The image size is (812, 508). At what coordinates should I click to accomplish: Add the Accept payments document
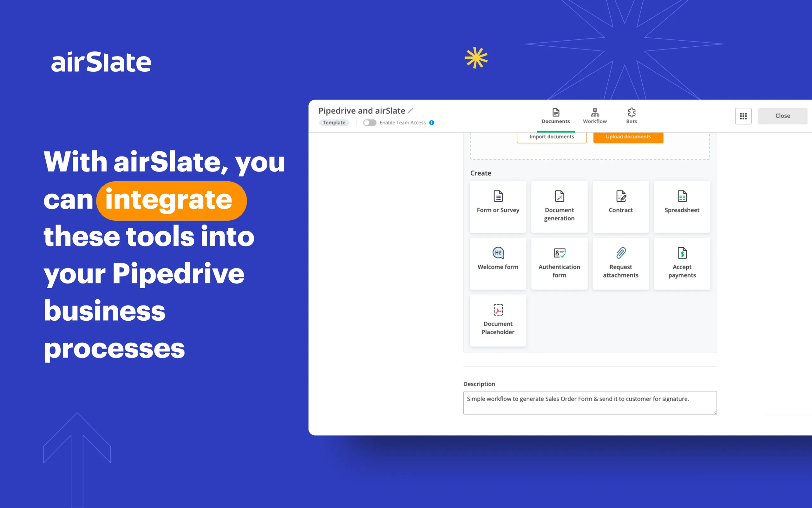(682, 264)
